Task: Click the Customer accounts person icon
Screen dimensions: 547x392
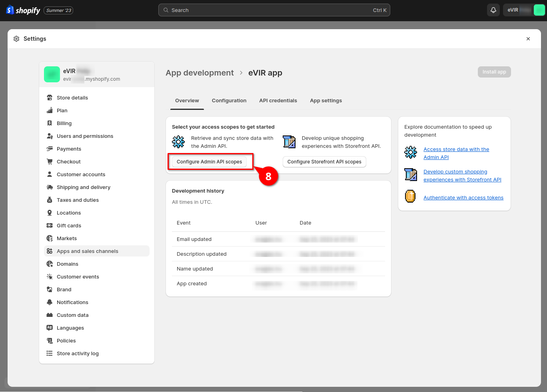Action: [x=50, y=174]
